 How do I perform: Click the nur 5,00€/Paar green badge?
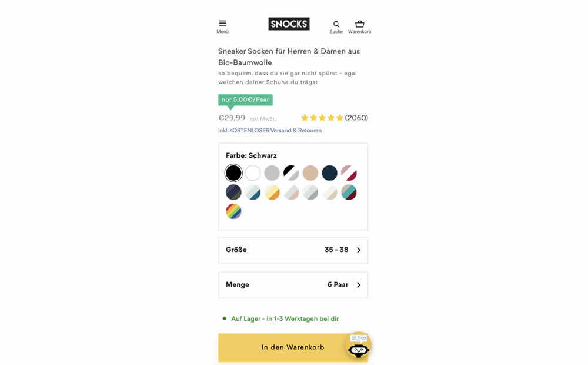point(245,100)
